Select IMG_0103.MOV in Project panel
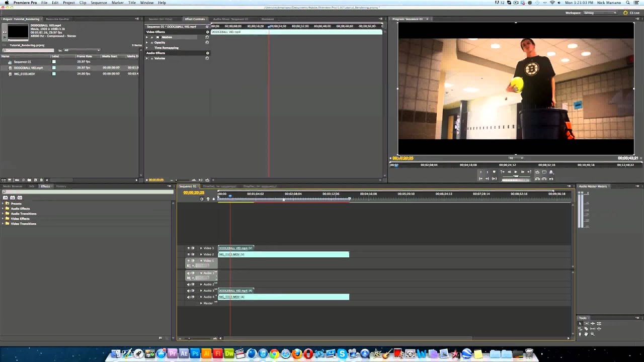644x362 pixels. (x=24, y=73)
